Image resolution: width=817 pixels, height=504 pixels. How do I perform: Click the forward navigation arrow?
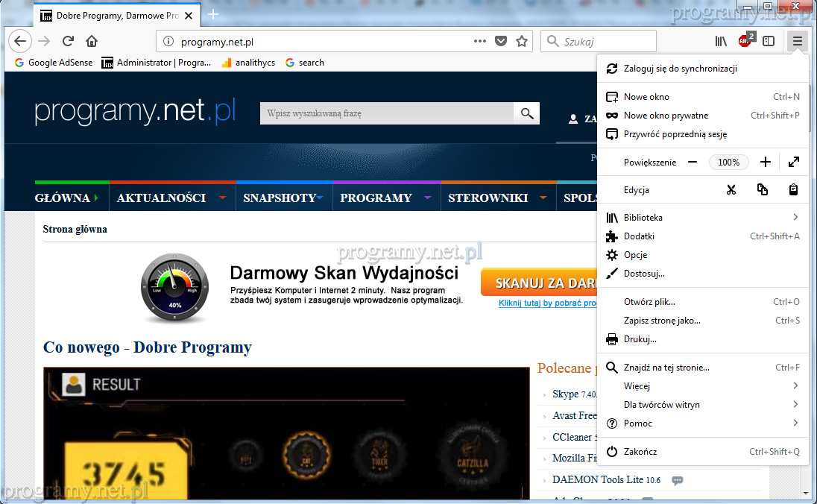[x=44, y=41]
